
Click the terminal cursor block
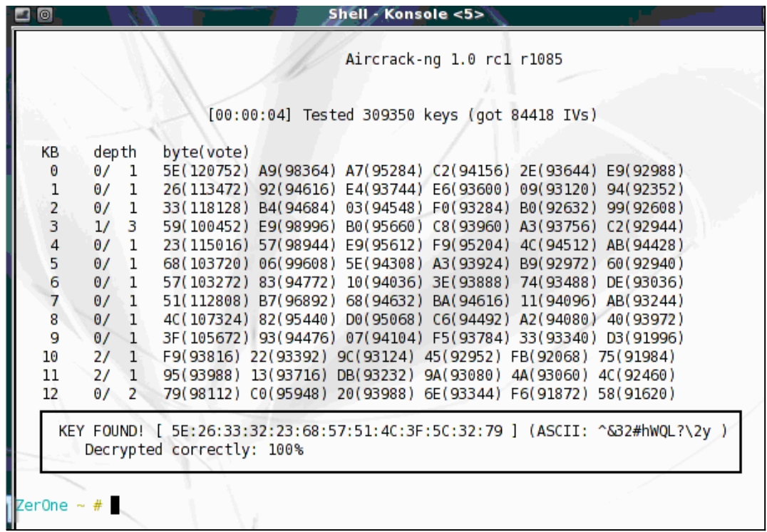[x=115, y=505]
